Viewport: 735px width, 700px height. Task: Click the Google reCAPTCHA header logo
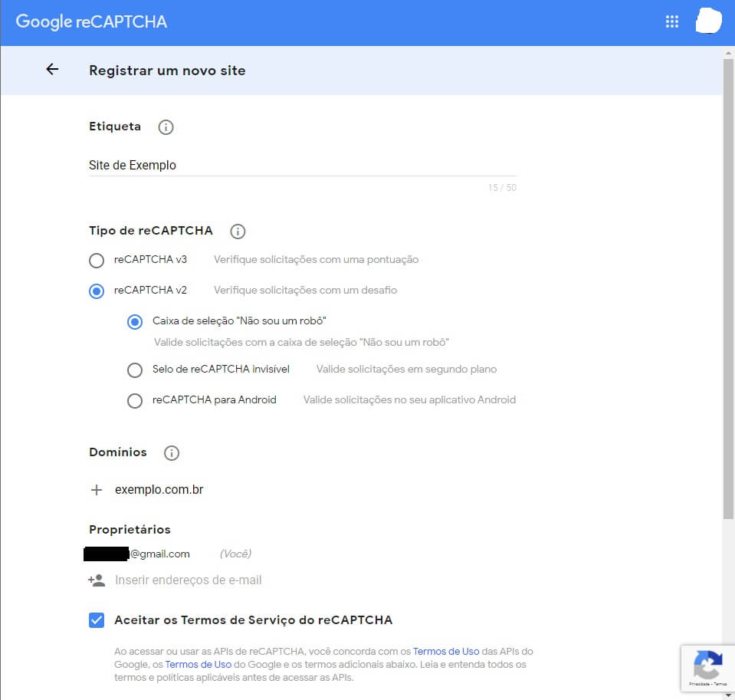pyautogui.click(x=91, y=21)
